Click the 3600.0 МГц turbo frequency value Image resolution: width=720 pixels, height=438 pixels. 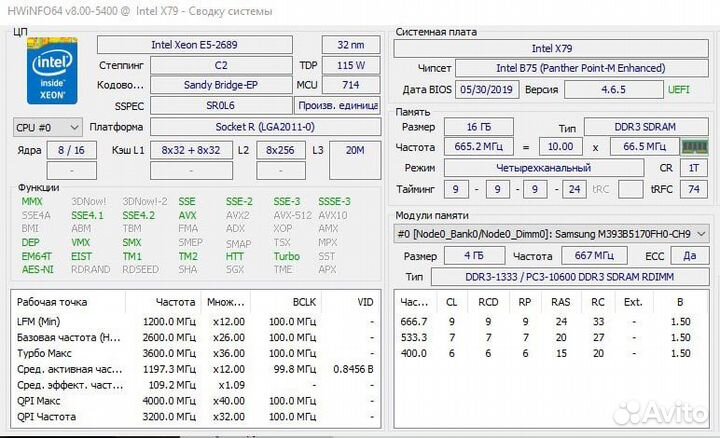click(169, 353)
